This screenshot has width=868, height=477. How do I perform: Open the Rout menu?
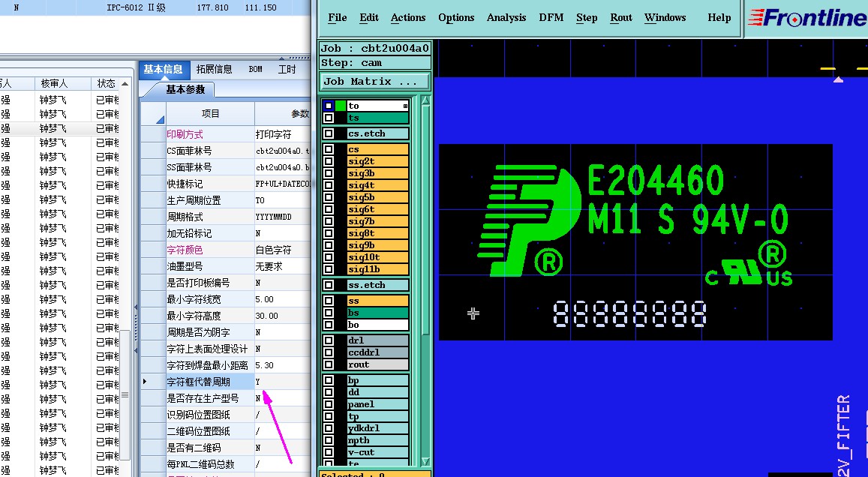(621, 18)
